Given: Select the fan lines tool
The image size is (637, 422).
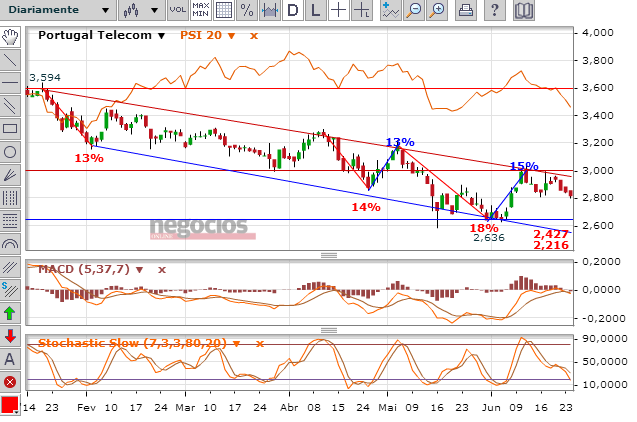Looking at the screenshot, I should coord(10,175).
